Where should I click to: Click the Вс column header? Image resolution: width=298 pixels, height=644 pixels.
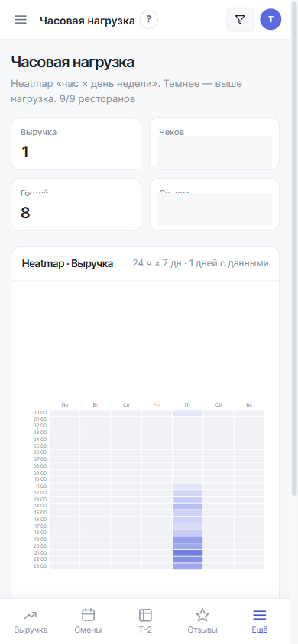click(x=249, y=405)
